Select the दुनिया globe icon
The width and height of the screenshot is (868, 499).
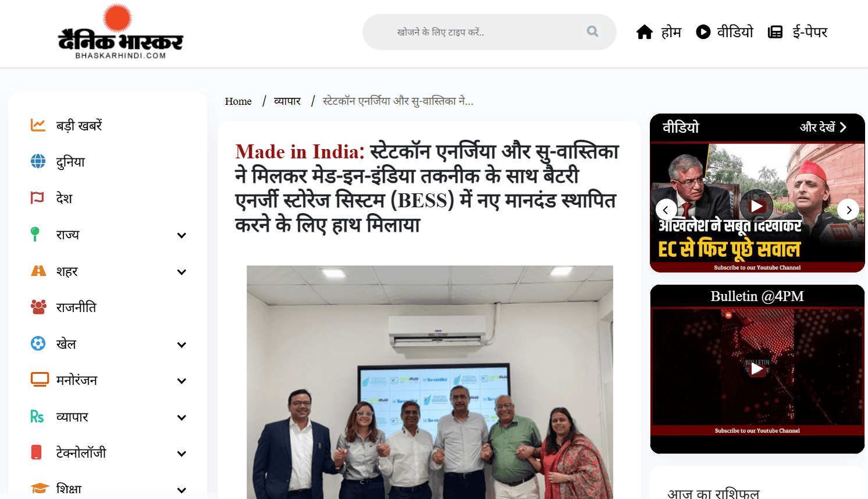tap(38, 161)
